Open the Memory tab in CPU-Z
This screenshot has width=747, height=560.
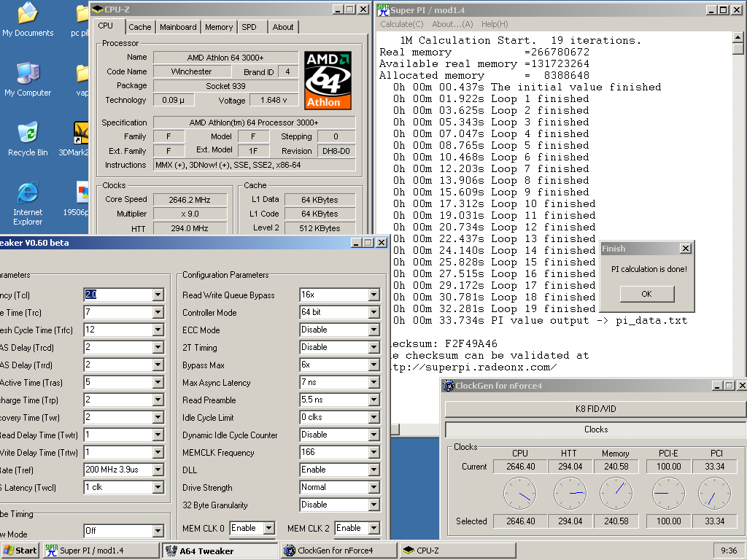[219, 27]
